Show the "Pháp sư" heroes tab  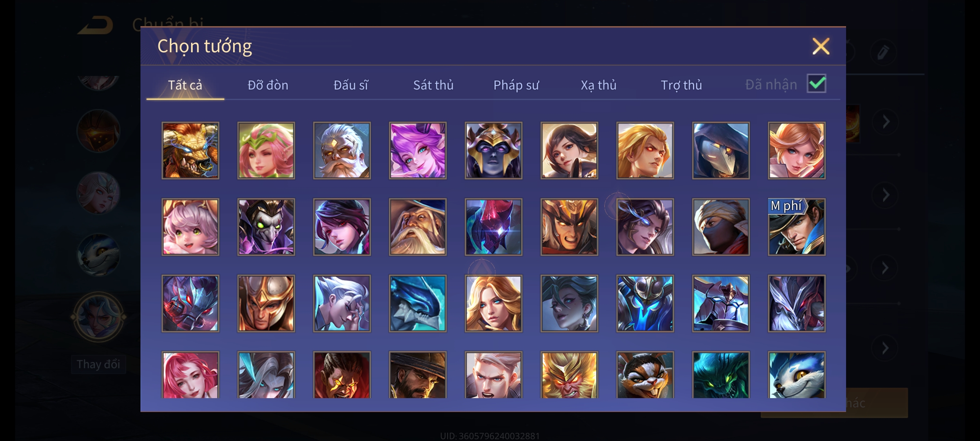[x=516, y=85]
